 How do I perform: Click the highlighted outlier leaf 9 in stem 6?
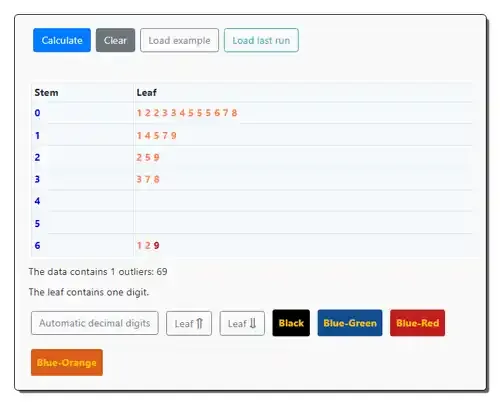pos(156,246)
